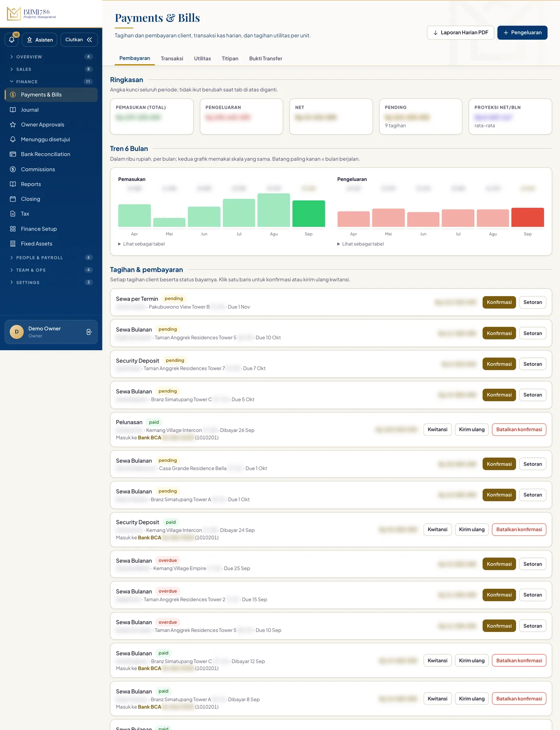Screen dimensions: 560x730
Task: Open the notifications bell icon
Action: click(12, 40)
